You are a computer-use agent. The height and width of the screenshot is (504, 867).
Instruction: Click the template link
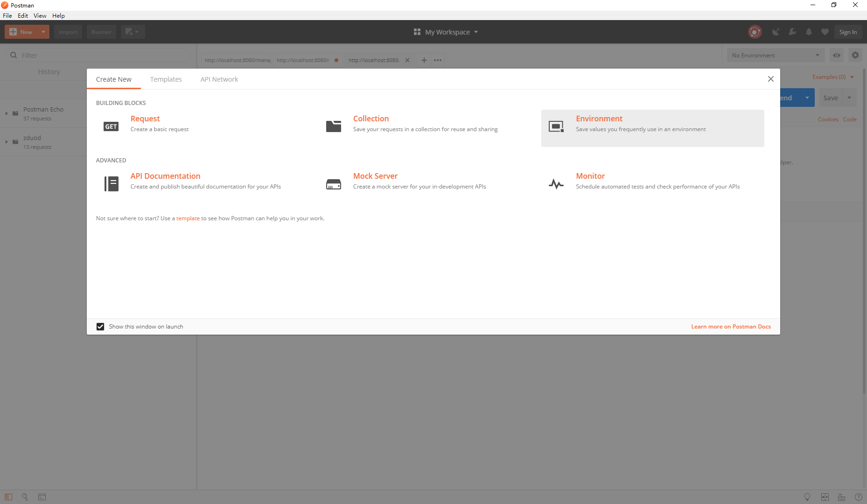tap(188, 218)
